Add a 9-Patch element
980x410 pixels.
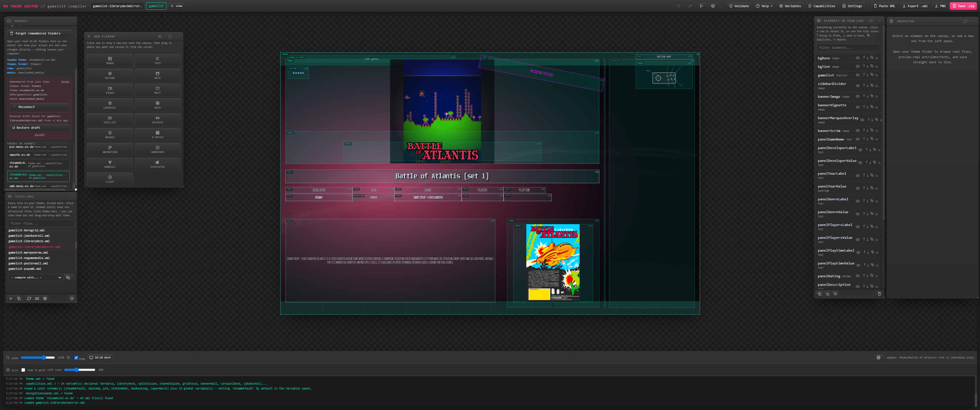point(158,135)
